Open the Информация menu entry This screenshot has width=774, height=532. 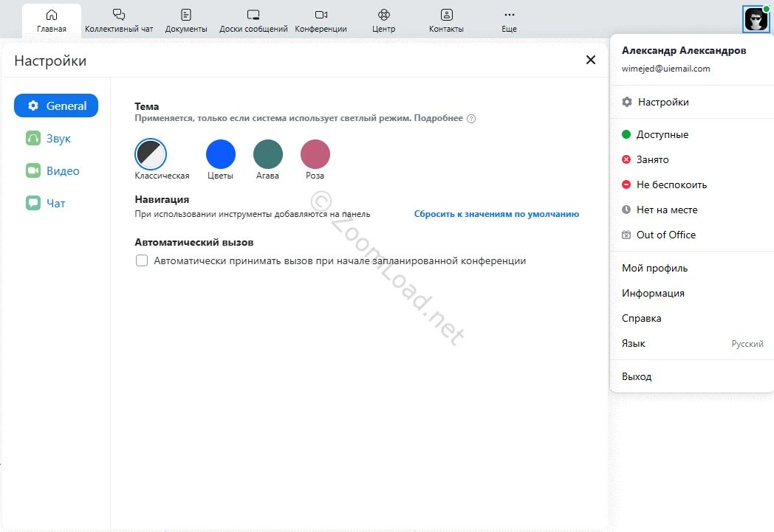click(x=692, y=294)
